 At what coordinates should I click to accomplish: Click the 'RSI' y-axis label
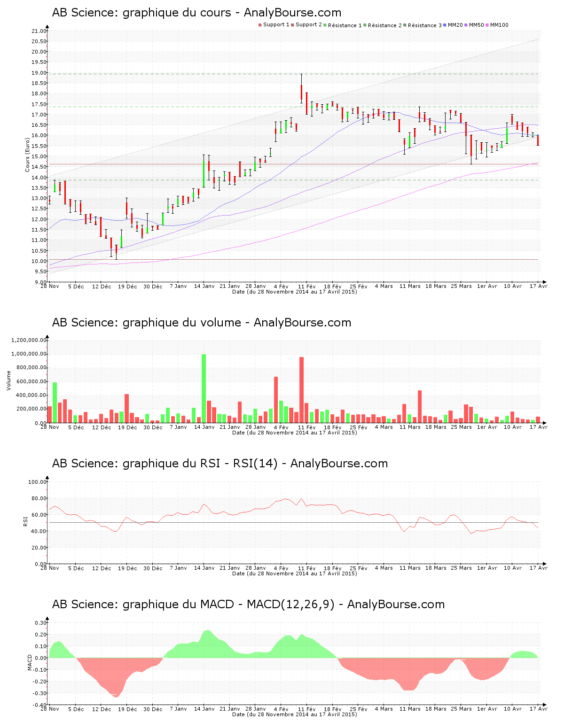tap(25, 521)
